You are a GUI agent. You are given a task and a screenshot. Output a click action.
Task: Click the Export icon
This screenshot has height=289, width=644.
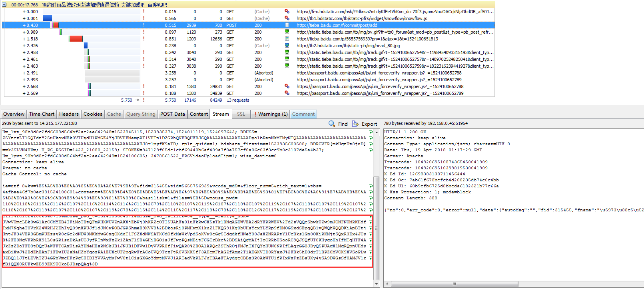pos(355,124)
